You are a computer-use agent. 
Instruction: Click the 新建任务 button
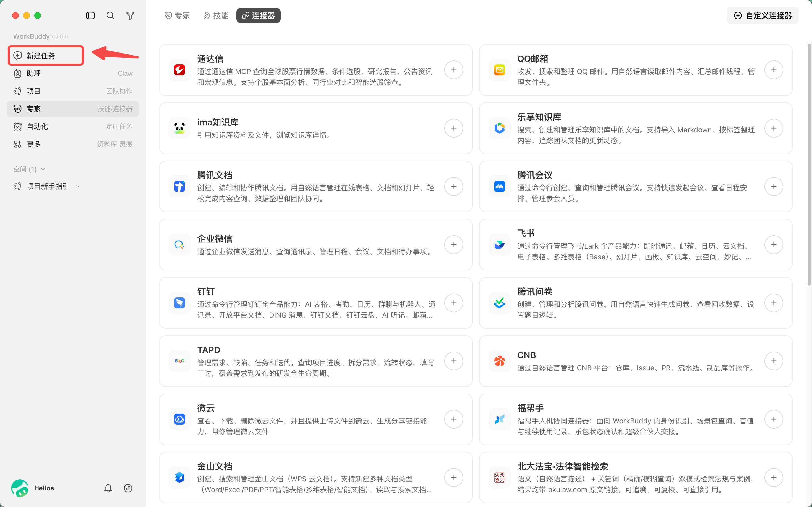coord(46,56)
